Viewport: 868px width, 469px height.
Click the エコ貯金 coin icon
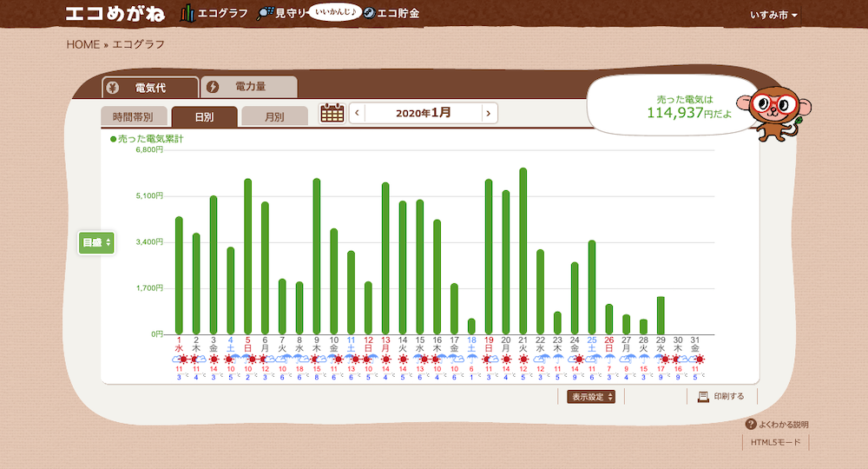coord(369,13)
